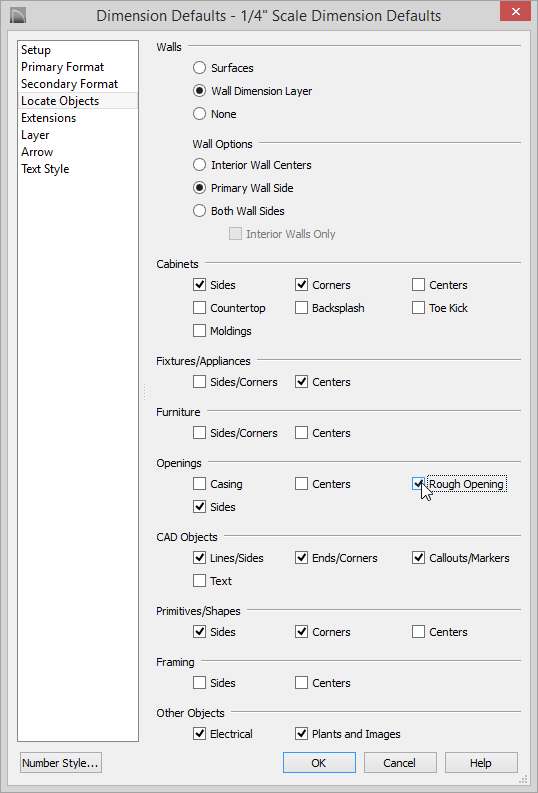
Task: Choose Interior Wall Centers option
Action: point(199,165)
